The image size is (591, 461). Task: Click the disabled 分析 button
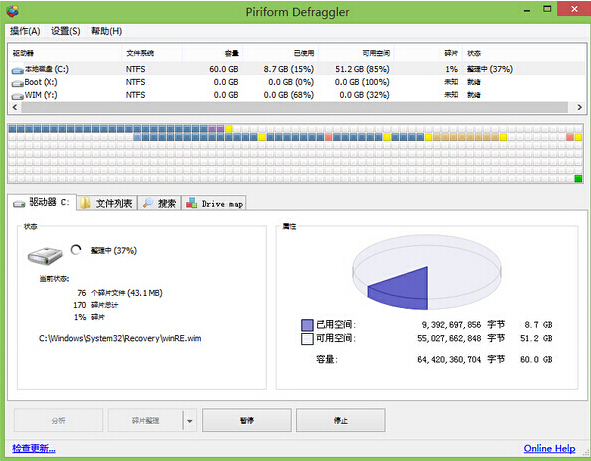tap(58, 420)
